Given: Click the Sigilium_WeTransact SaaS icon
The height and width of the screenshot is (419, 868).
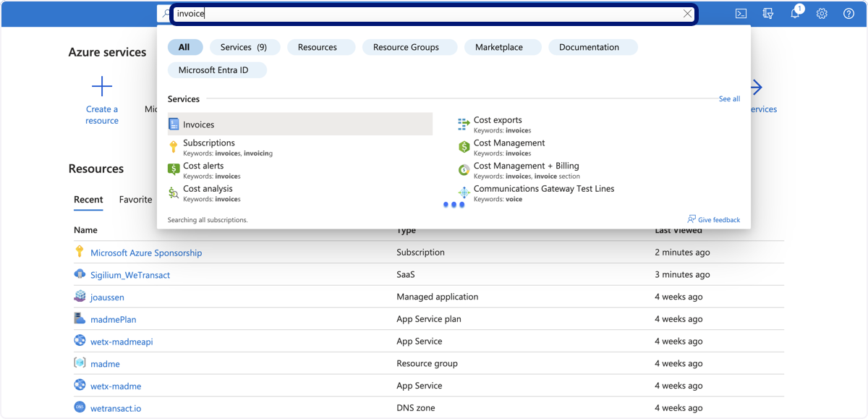Looking at the screenshot, I should click(80, 274).
